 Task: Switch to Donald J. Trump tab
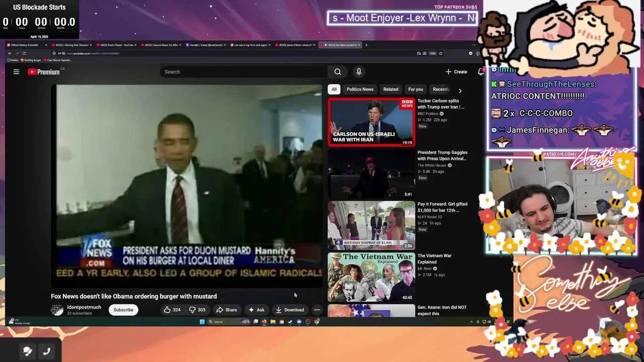205,45
